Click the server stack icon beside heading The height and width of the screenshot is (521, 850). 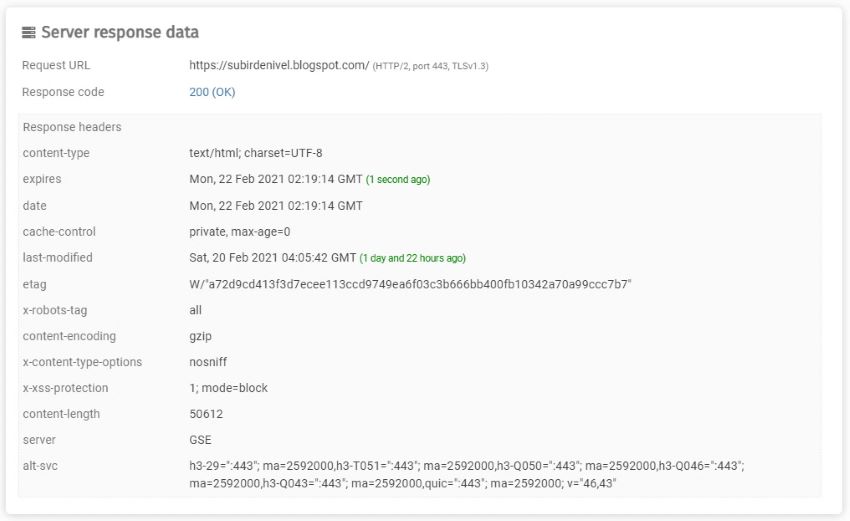(x=29, y=33)
